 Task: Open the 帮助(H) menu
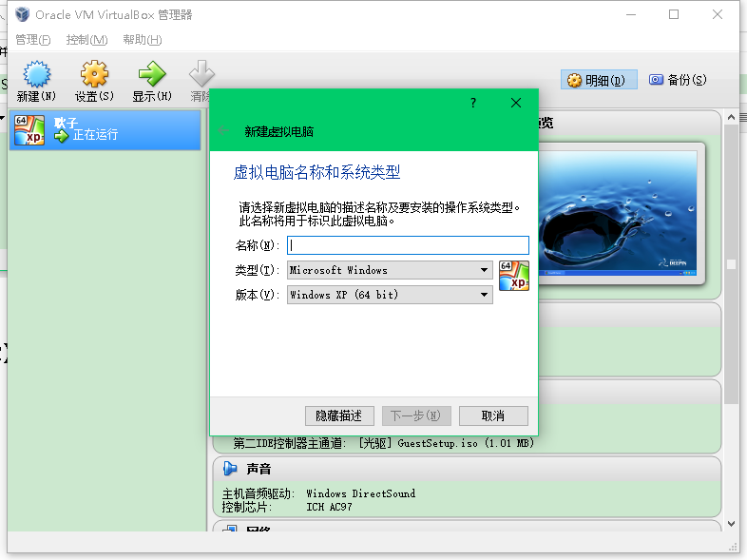[143, 40]
